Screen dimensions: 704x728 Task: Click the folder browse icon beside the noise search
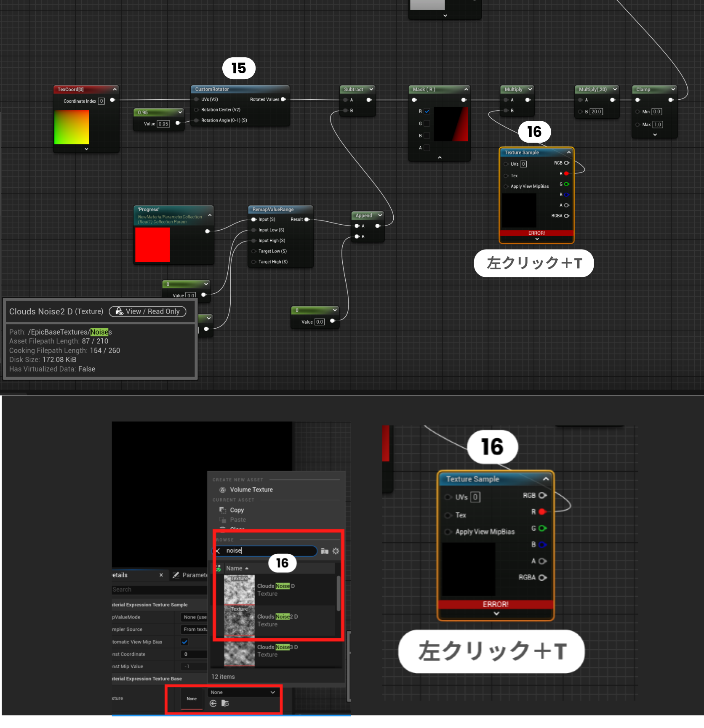[324, 551]
